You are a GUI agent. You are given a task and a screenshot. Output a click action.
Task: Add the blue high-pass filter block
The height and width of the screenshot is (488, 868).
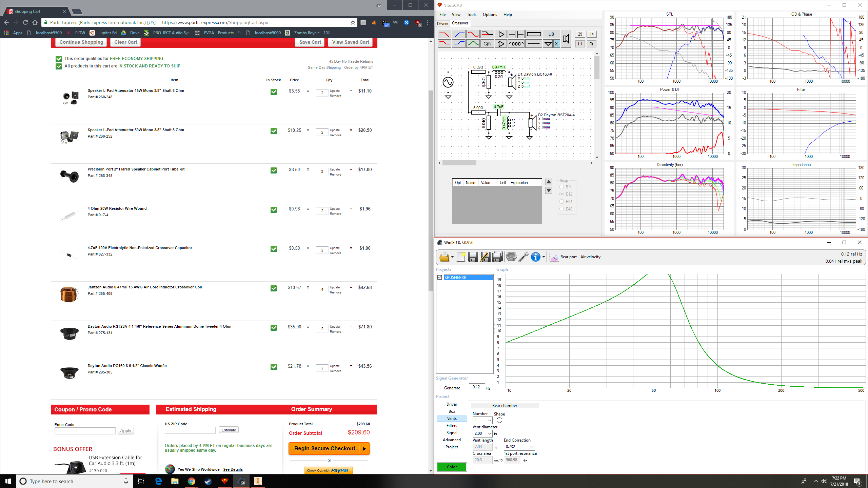tap(458, 34)
